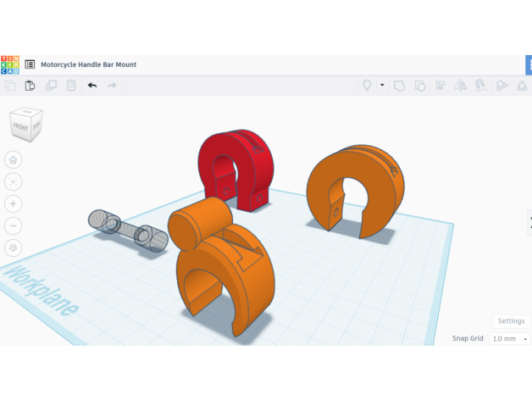The image size is (532, 400).
Task: Reset to Home view
Action: coord(14,160)
